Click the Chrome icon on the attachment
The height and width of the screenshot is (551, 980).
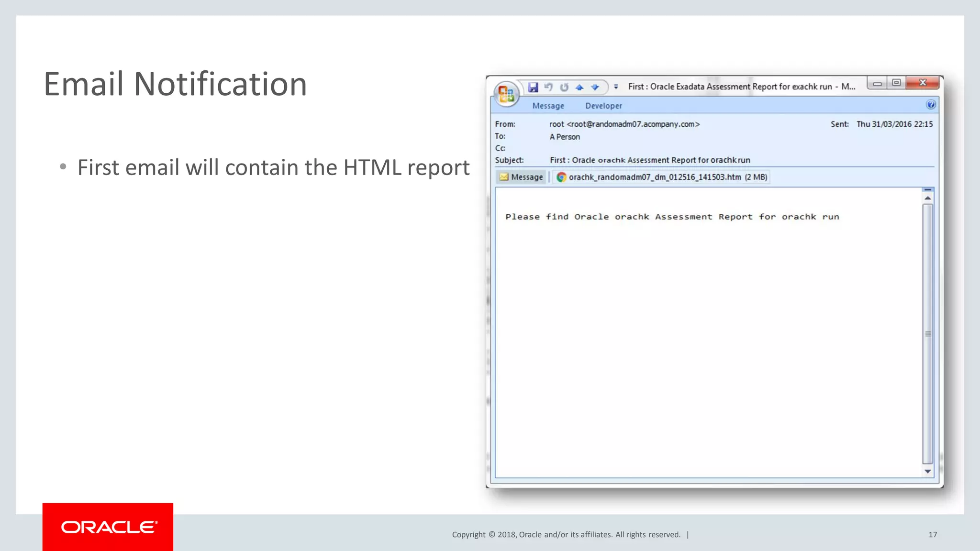click(561, 177)
